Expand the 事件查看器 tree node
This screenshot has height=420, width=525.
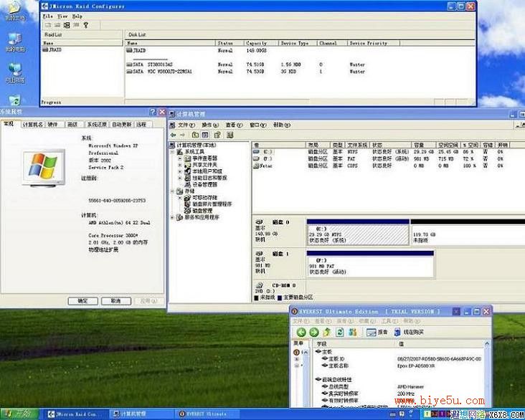180,158
